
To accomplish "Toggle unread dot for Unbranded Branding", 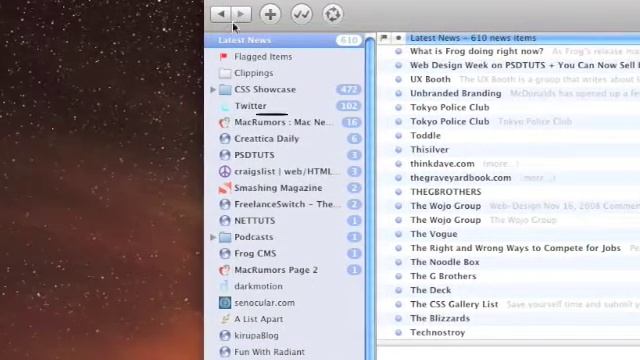I will click(x=399, y=93).
